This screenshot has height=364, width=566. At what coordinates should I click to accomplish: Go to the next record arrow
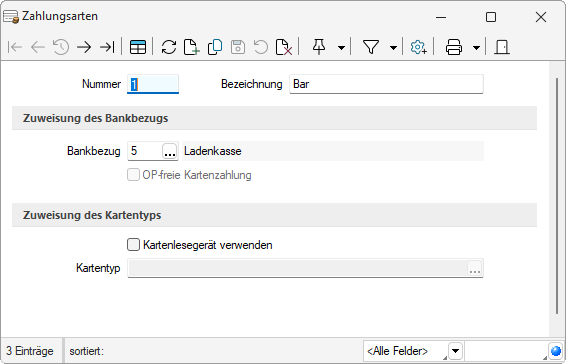pyautogui.click(x=84, y=47)
